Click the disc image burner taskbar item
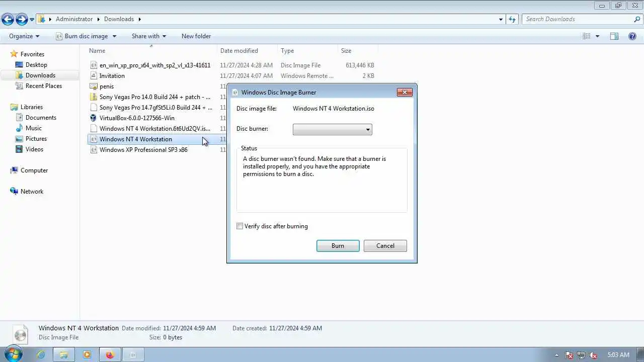 pos(133,354)
